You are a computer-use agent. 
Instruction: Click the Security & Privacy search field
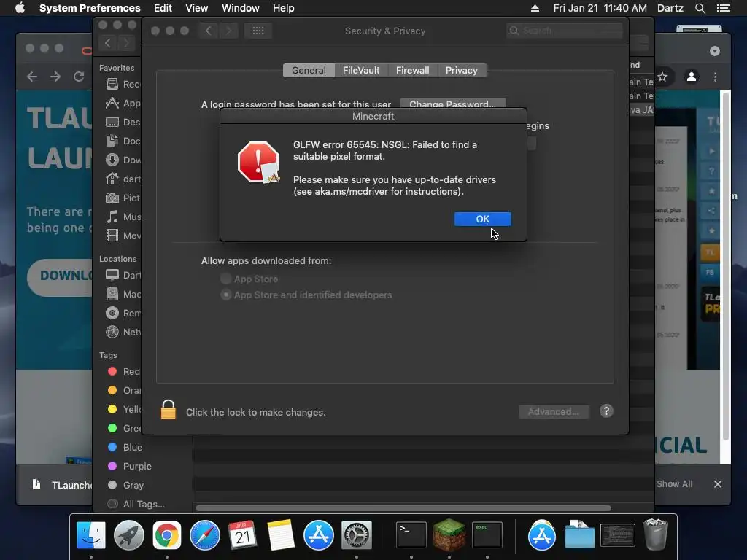[x=565, y=31]
